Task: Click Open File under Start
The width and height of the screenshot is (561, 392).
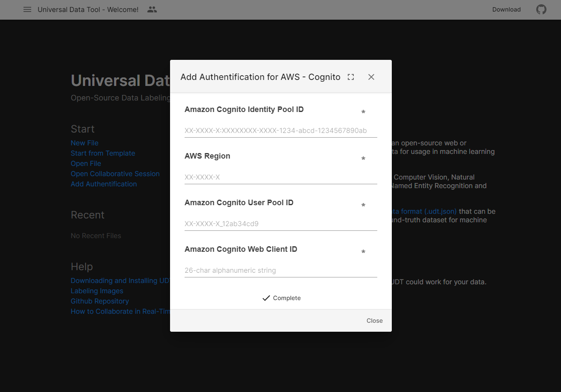Action: [x=85, y=163]
